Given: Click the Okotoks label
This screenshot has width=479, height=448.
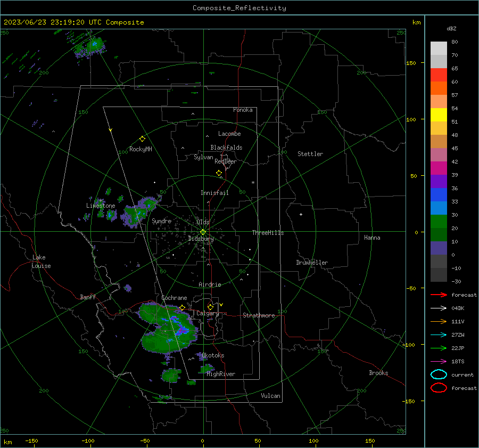Looking at the screenshot, I should point(213,355).
